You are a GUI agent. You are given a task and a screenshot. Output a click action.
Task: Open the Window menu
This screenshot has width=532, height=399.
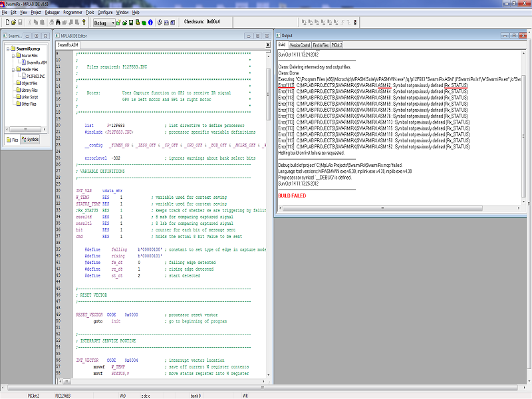coord(122,13)
